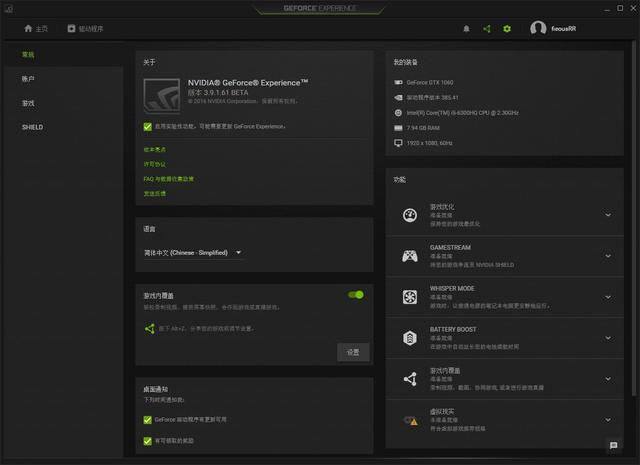Screen dimensions: 640x465
Task: Click the notifications bell icon
Action: [466, 29]
